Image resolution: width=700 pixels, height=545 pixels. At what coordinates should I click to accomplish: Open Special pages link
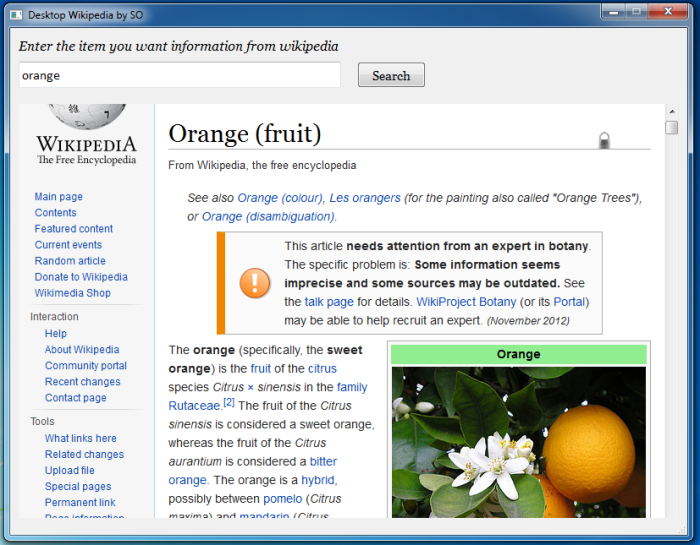[78, 487]
